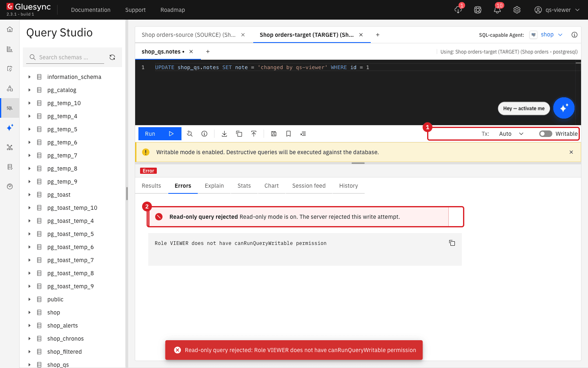Open the History tab
Screen dimensions: 588x368
click(x=349, y=186)
